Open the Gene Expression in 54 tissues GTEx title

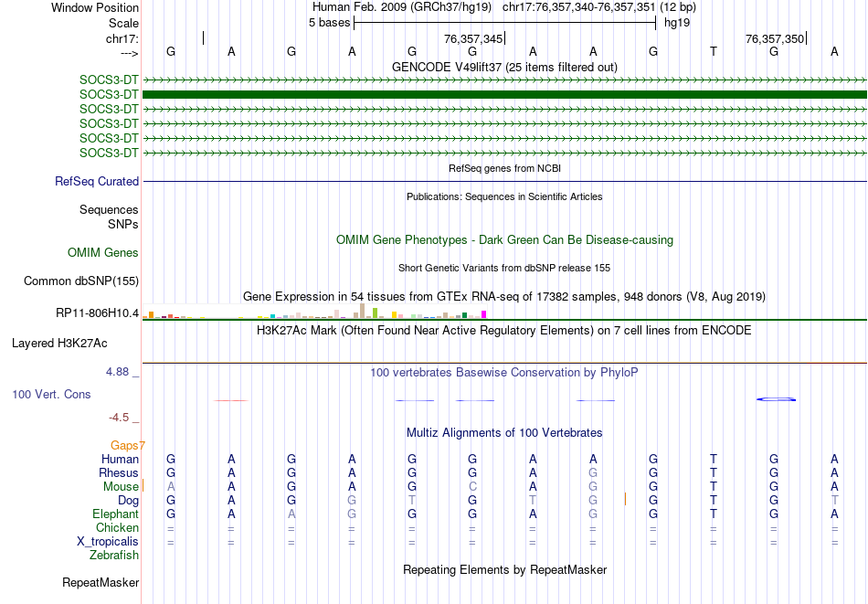pos(504,297)
